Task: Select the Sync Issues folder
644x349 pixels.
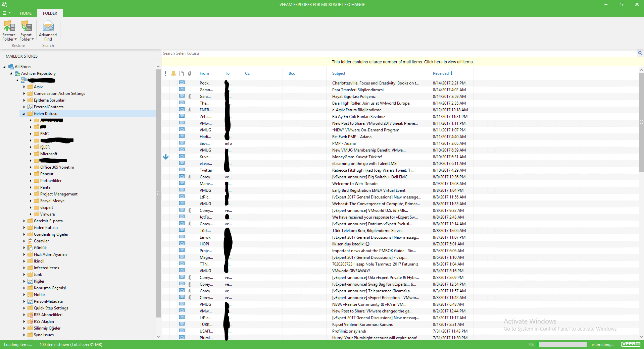Action: pyautogui.click(x=44, y=335)
